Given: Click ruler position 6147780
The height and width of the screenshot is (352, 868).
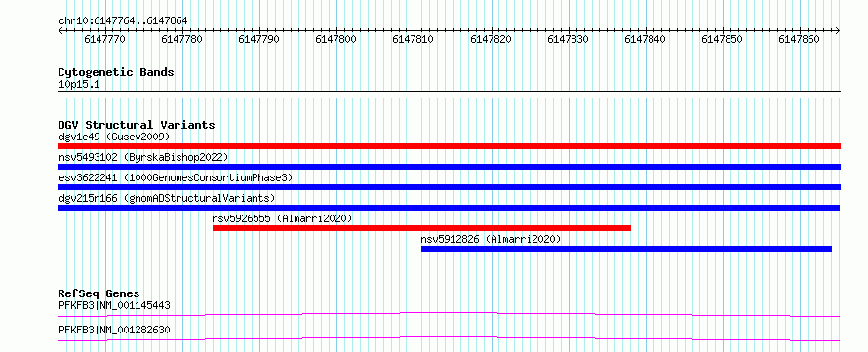Looking at the screenshot, I should (x=182, y=39).
